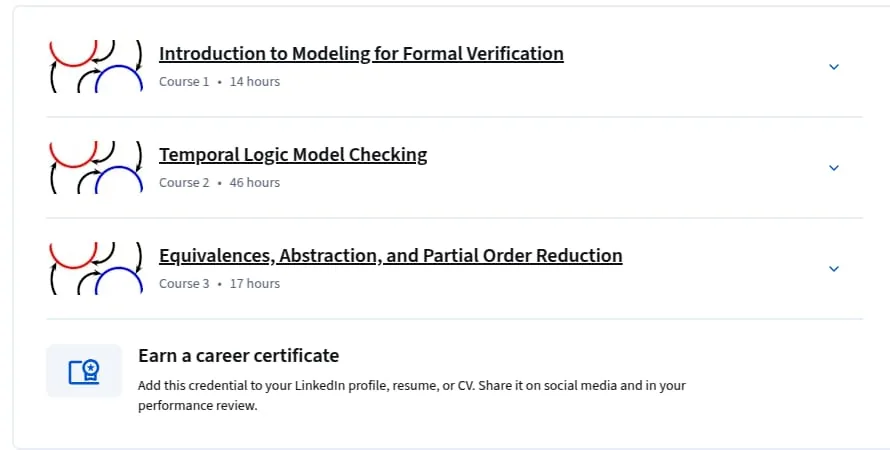Click the 'Course 2' label text

(184, 183)
